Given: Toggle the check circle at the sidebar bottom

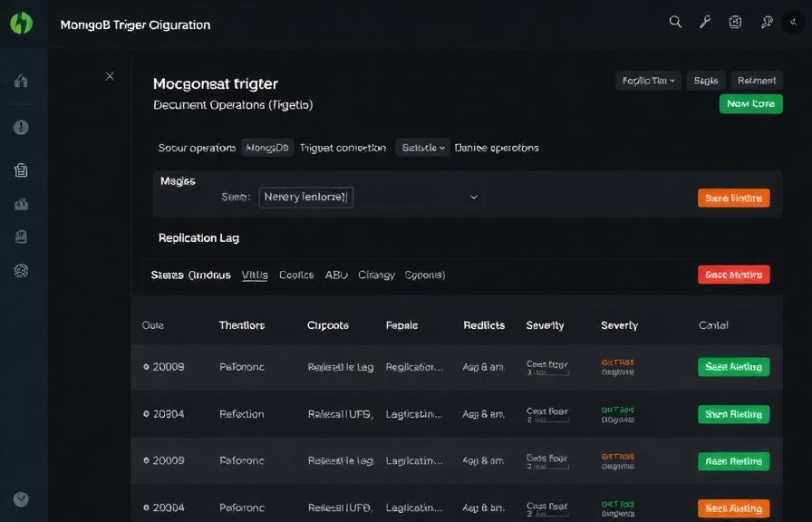Looking at the screenshot, I should [x=21, y=498].
